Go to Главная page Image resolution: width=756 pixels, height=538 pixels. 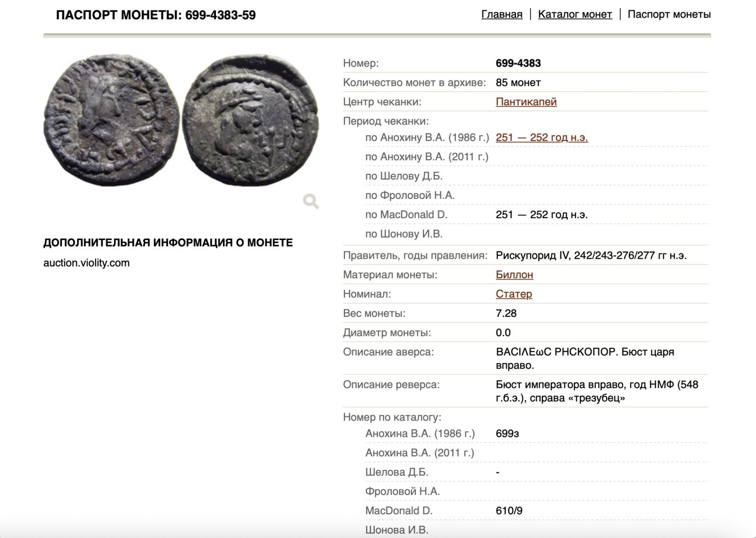point(501,15)
